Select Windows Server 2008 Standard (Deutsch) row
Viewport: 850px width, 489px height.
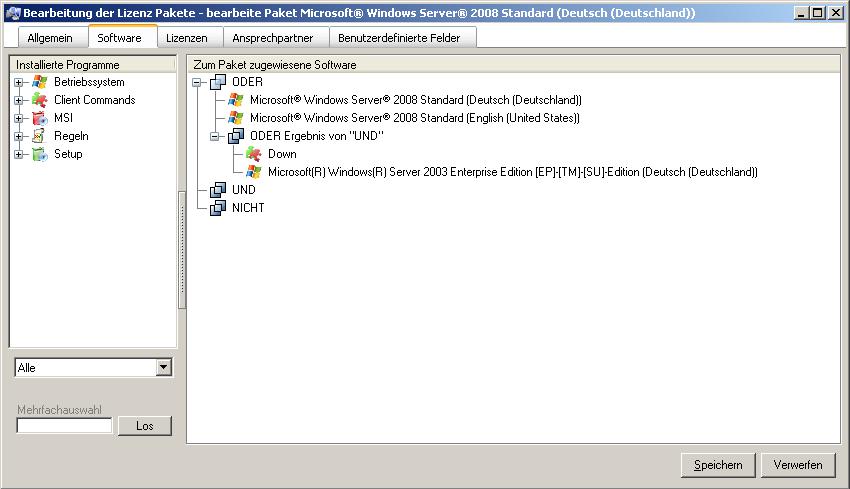click(416, 100)
